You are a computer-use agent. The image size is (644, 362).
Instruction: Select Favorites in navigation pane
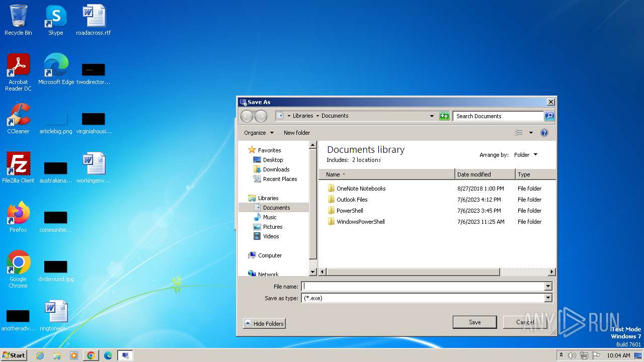coord(269,150)
